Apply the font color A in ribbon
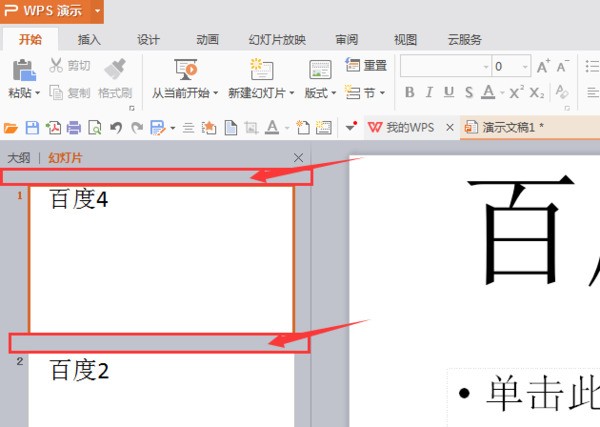The height and width of the screenshot is (427, 600). click(488, 92)
